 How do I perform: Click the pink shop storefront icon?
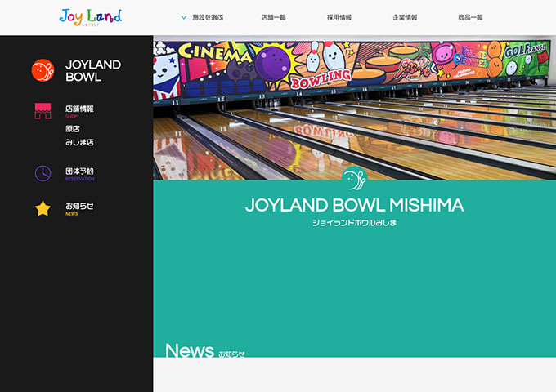[x=43, y=111]
